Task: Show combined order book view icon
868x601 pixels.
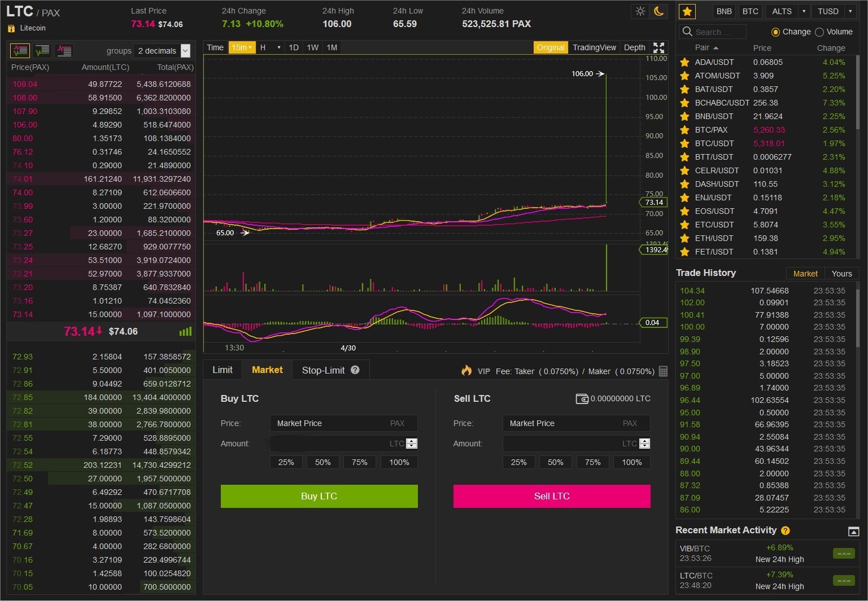Action: (x=20, y=51)
